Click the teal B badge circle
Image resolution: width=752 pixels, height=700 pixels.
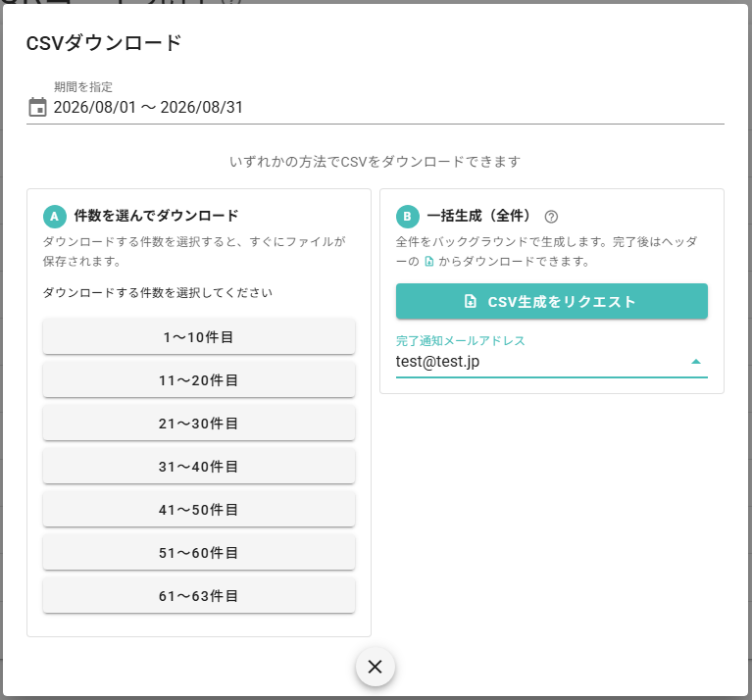click(x=407, y=217)
